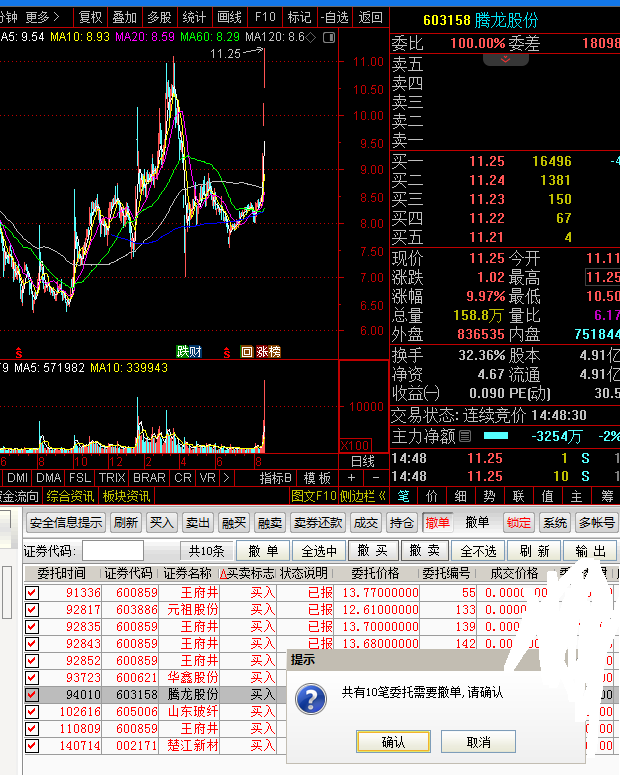Click the 证券代码 input field
Image resolution: width=620 pixels, height=775 pixels.
(x=113, y=551)
